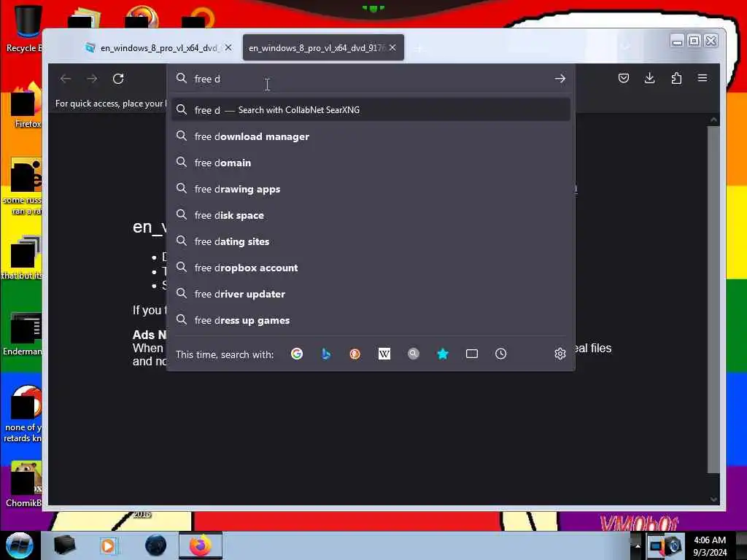Open the Pocket save icon
The height and width of the screenshot is (560, 747).
pyautogui.click(x=623, y=78)
